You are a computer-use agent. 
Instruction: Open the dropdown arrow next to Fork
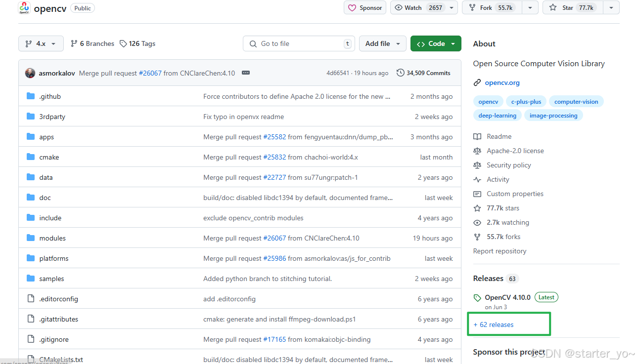click(530, 7)
